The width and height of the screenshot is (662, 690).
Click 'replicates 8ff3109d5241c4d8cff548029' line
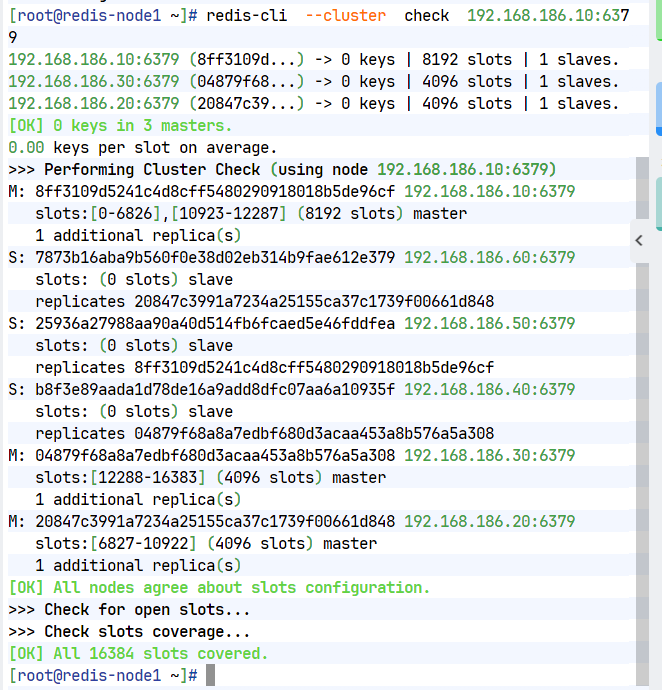click(265, 368)
